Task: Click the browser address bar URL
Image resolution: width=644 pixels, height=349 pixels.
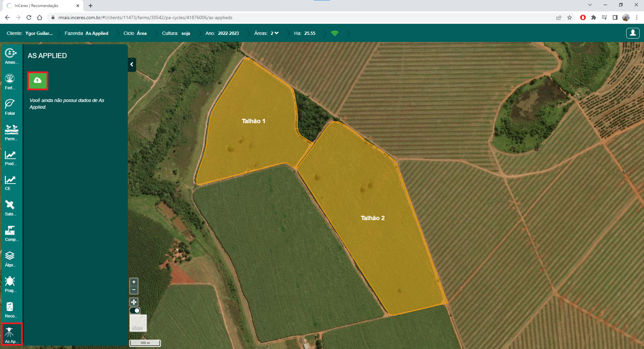Action: point(145,17)
